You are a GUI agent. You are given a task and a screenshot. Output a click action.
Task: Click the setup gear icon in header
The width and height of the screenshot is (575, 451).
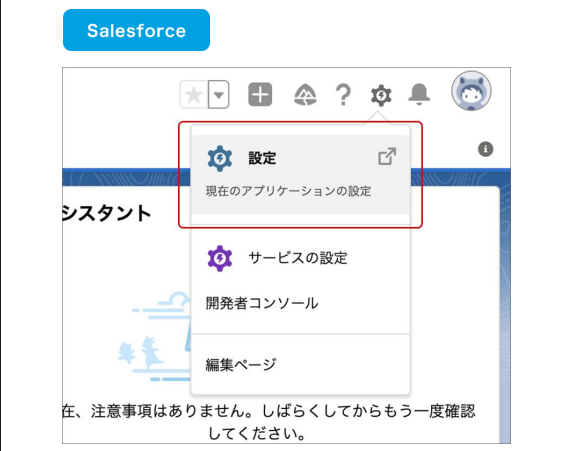381,95
